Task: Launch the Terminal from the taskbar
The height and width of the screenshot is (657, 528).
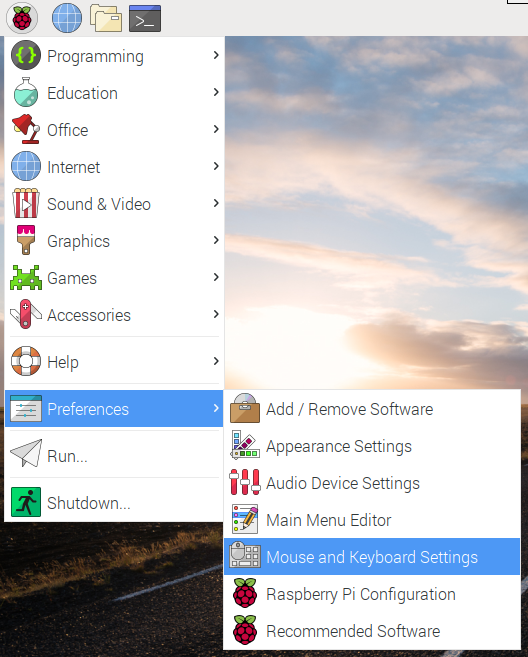Action: tap(145, 18)
